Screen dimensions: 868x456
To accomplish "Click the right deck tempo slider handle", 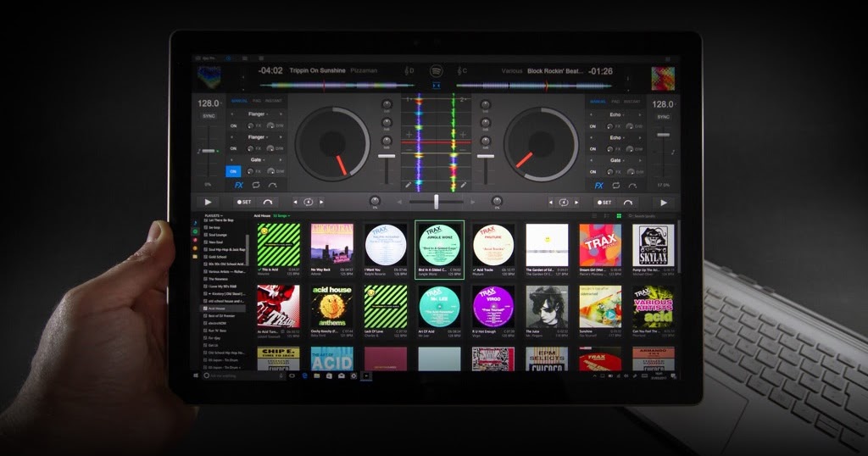I will pos(663,135).
